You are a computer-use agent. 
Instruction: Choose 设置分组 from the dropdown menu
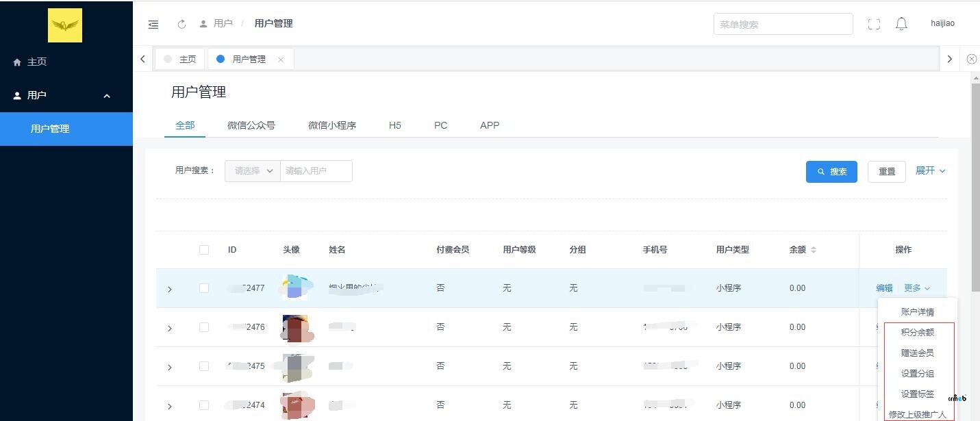coord(918,374)
